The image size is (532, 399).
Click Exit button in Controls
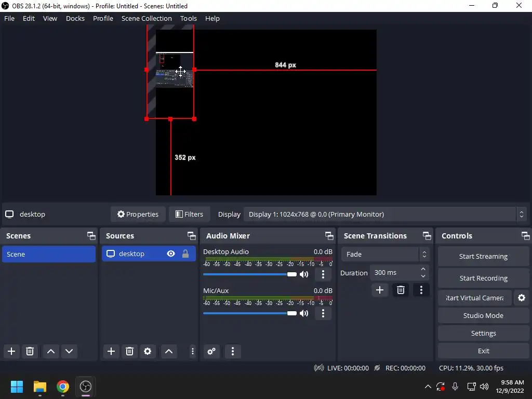click(x=483, y=351)
